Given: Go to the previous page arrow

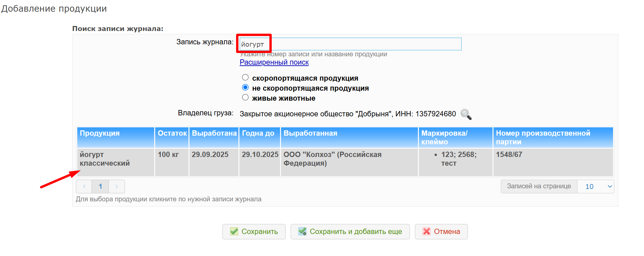Looking at the screenshot, I should pos(84,187).
